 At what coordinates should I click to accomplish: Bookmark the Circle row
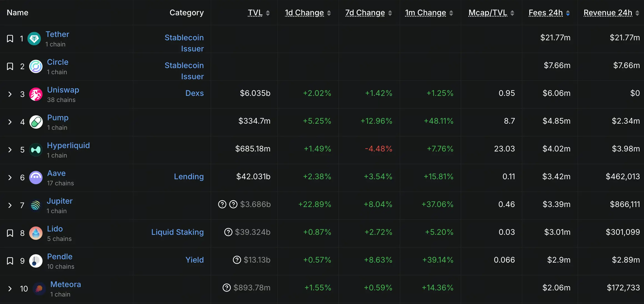(x=10, y=66)
